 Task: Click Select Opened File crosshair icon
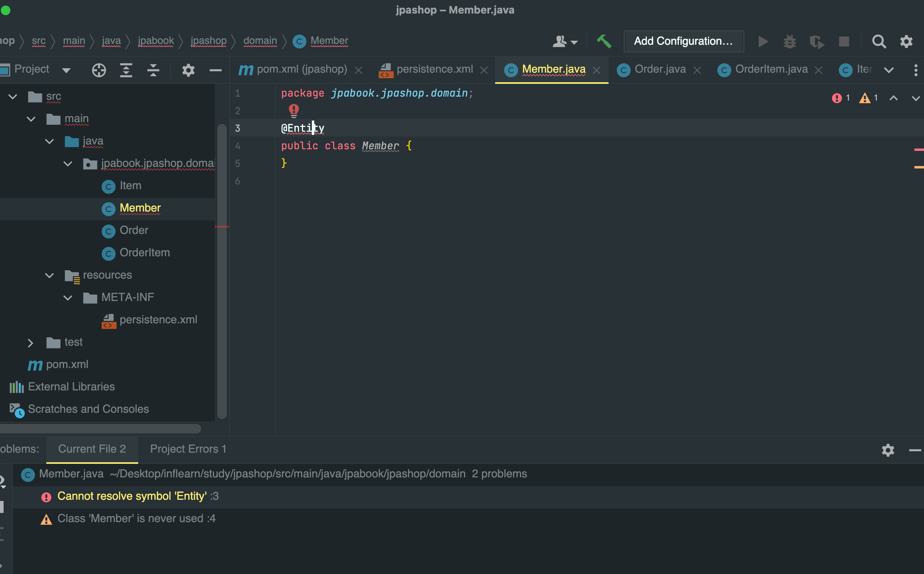coord(99,70)
